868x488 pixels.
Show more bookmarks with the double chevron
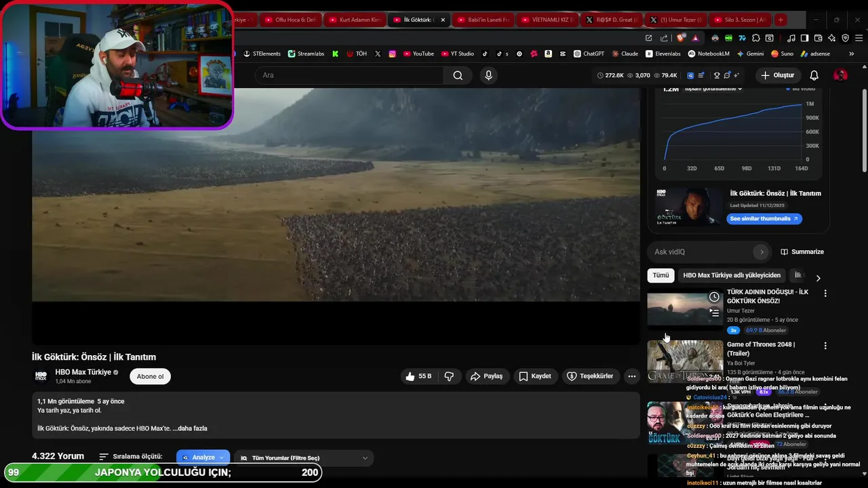pos(851,54)
